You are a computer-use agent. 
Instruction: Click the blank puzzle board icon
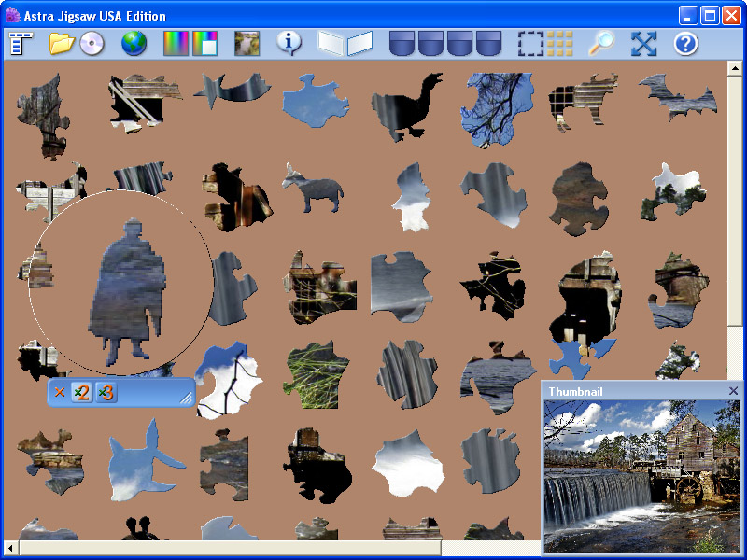(346, 42)
